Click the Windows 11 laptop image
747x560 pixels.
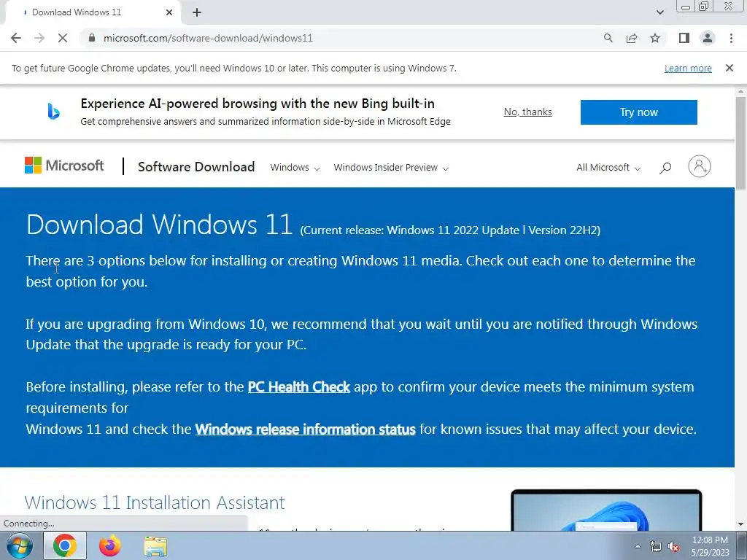(x=606, y=510)
